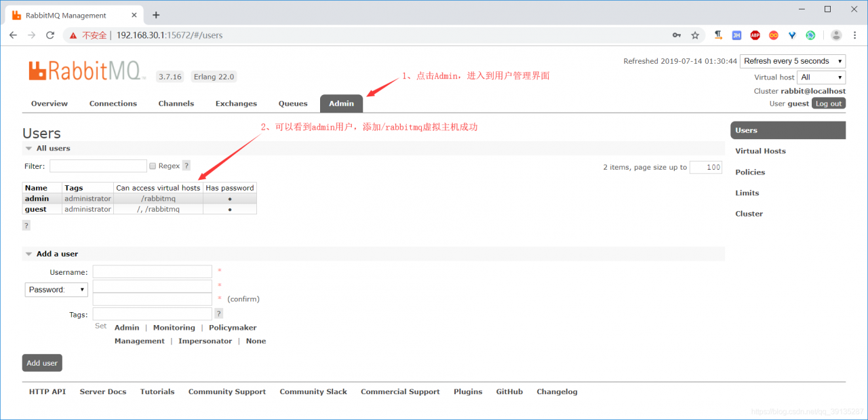Click the browser back arrow
The width and height of the screenshot is (868, 420).
[x=14, y=35]
